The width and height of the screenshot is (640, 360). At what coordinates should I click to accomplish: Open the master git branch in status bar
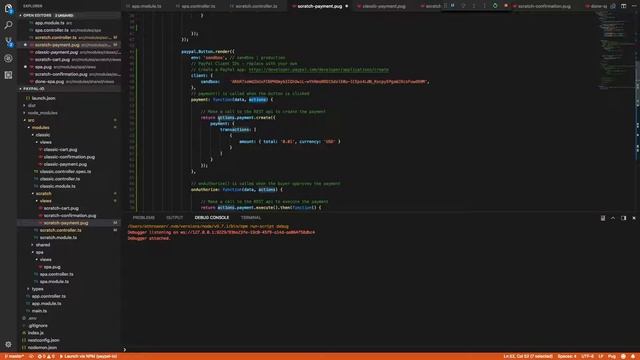pos(14,356)
